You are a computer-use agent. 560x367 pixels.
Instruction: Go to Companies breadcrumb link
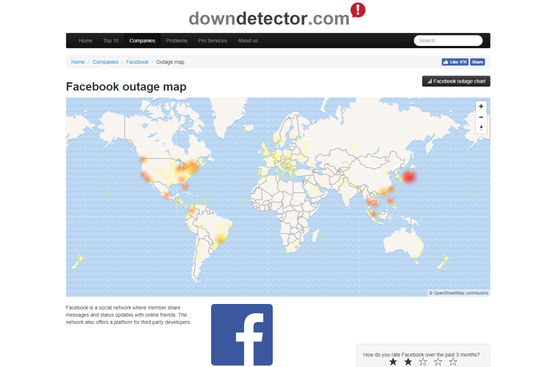(105, 62)
